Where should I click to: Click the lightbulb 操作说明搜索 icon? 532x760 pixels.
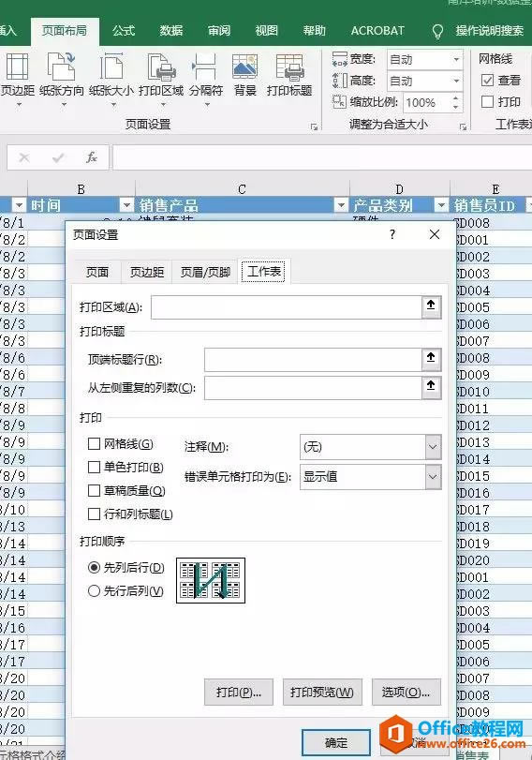pos(437,32)
